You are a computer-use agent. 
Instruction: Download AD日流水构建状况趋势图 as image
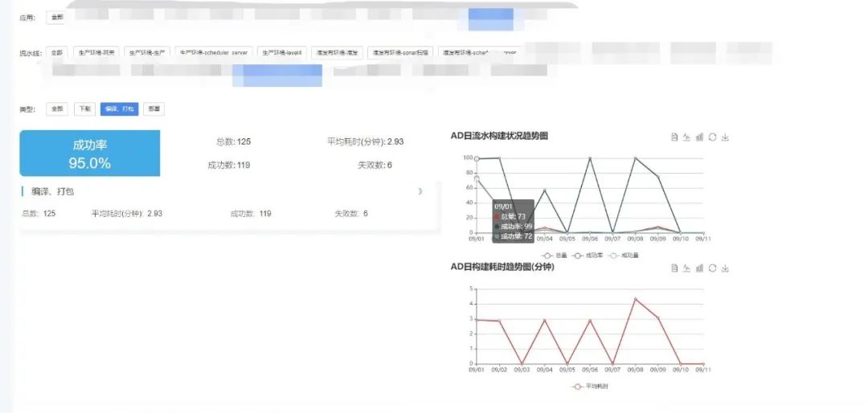click(725, 137)
